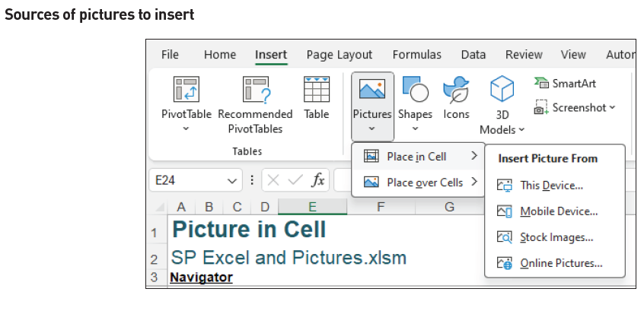This screenshot has width=644, height=311.
Task: Open the Review tab
Action: 524,55
